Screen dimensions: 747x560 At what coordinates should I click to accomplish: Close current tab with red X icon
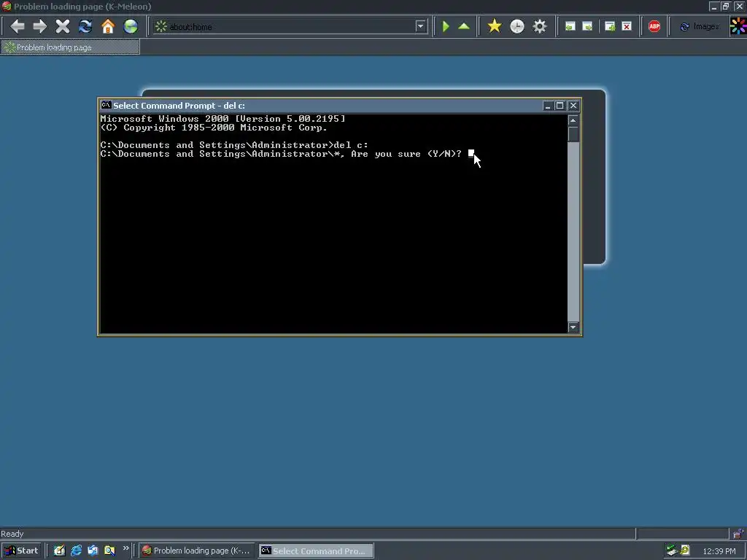(x=627, y=27)
